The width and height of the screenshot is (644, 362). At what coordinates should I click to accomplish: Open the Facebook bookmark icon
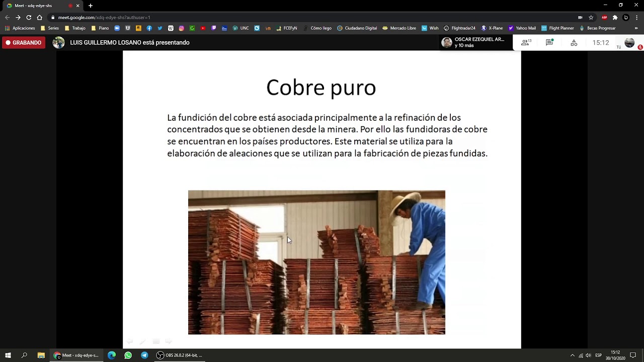(149, 28)
